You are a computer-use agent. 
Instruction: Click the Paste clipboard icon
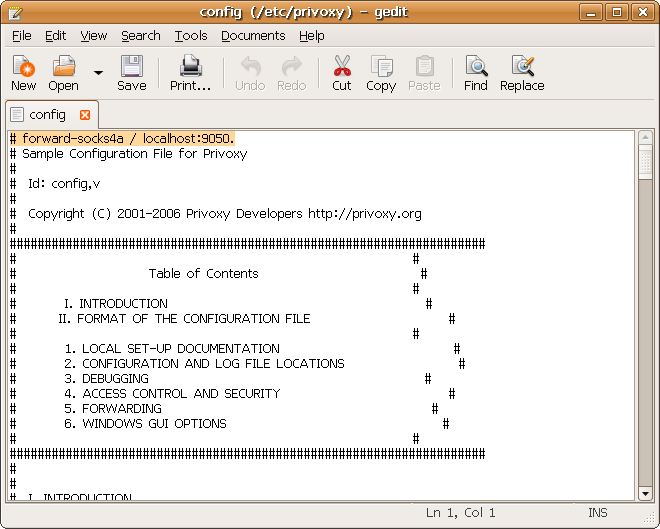(x=424, y=72)
